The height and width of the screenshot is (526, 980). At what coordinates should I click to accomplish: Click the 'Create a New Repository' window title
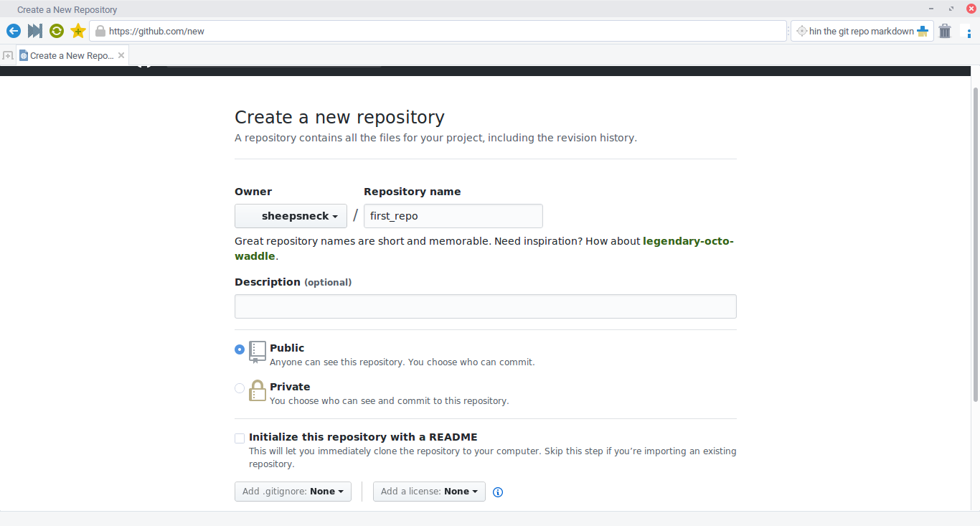[x=67, y=9]
